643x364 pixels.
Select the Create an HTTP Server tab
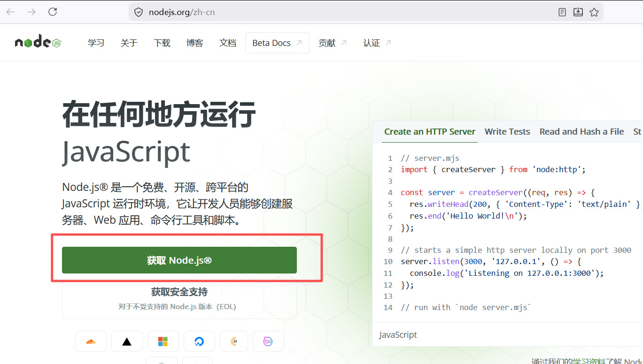430,132
